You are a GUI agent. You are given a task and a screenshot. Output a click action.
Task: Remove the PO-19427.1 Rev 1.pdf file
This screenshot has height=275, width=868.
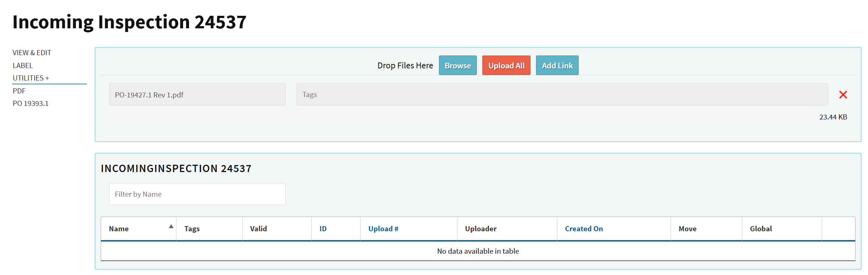tap(843, 95)
